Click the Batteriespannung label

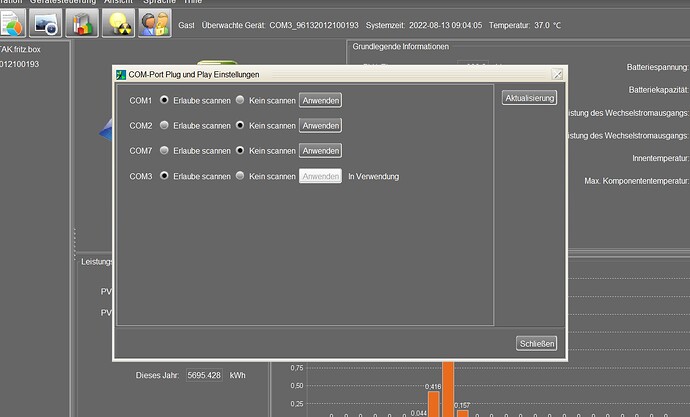coord(657,67)
